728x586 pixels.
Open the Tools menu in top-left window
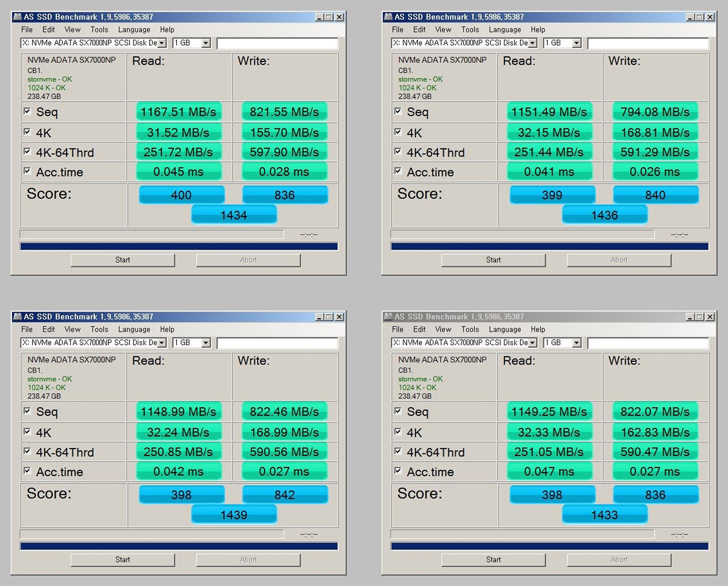click(99, 30)
